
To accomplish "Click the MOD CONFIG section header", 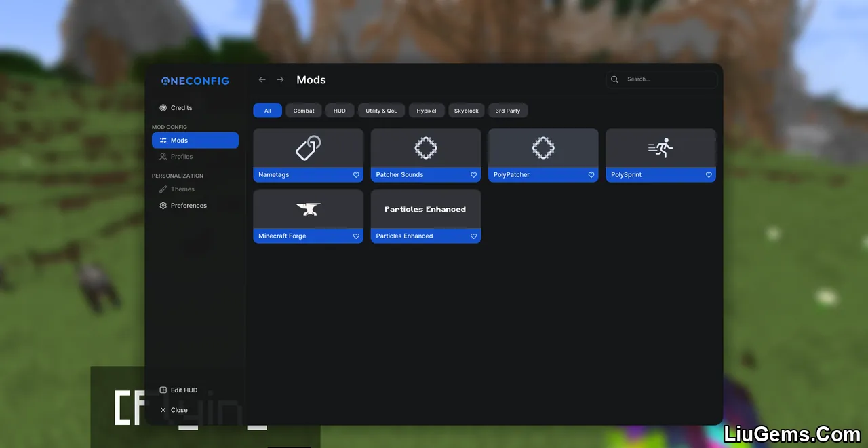I will (x=170, y=127).
